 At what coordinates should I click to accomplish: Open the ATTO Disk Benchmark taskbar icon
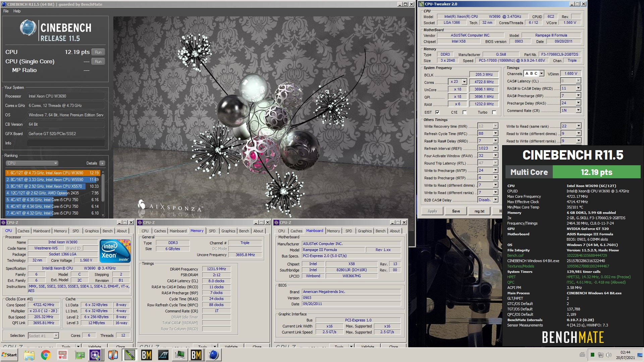[63, 355]
